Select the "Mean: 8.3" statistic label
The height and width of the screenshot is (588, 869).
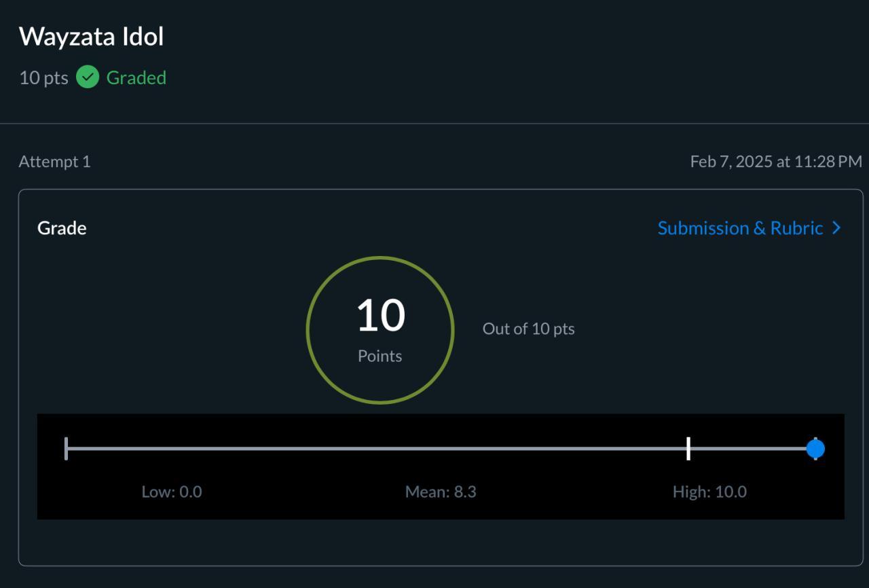[441, 492]
